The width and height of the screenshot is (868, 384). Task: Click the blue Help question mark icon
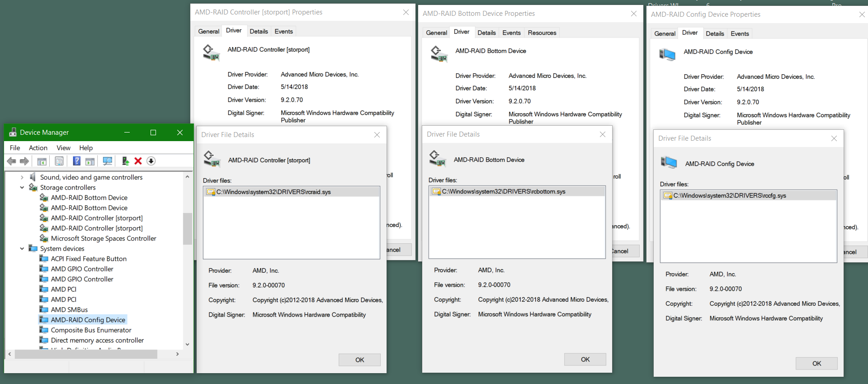pyautogui.click(x=77, y=161)
